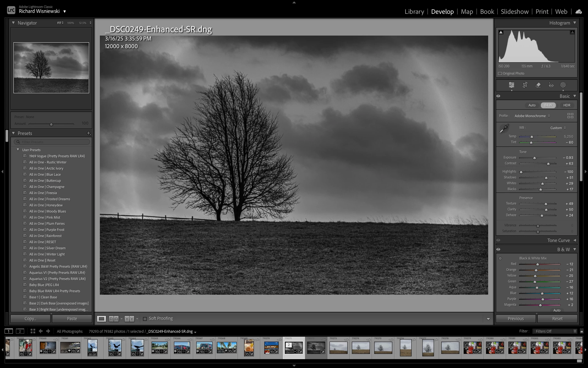Click the cloud sync status icon
Viewport: 588px width, 368px height.
point(578,12)
